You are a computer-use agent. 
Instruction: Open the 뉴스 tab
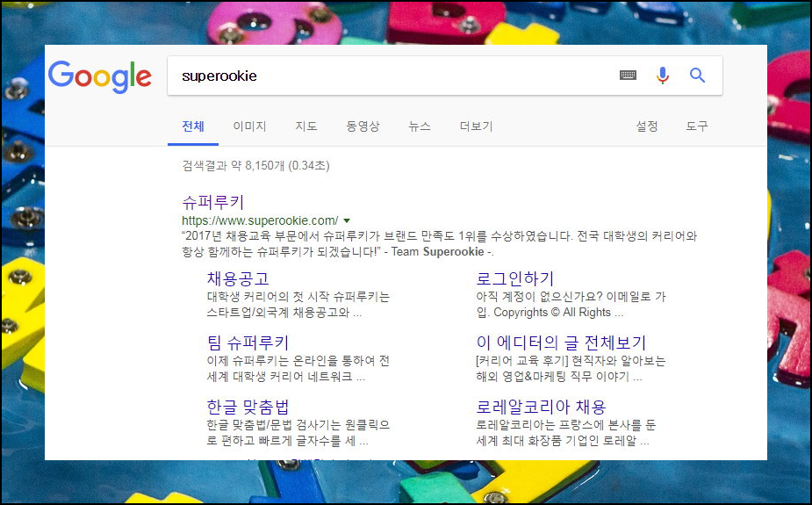[x=420, y=126]
